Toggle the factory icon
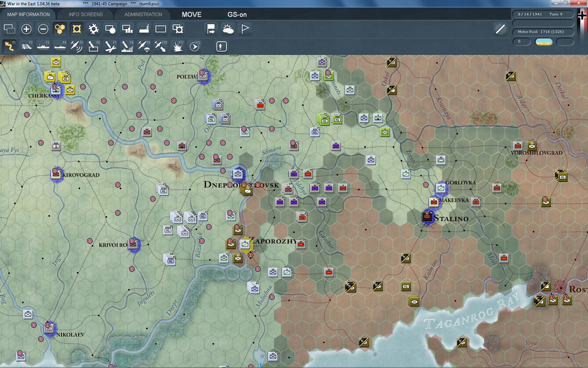 pos(144,29)
